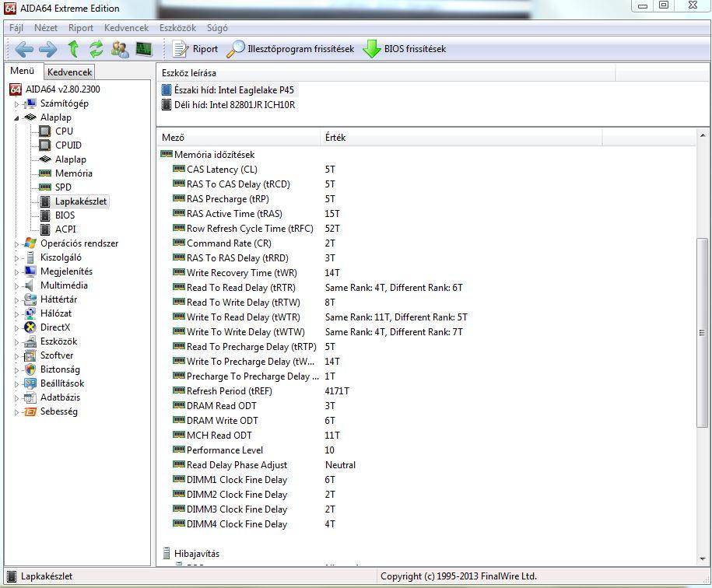
Task: Expand the Kiszolgáló tree node
Action: point(17,258)
